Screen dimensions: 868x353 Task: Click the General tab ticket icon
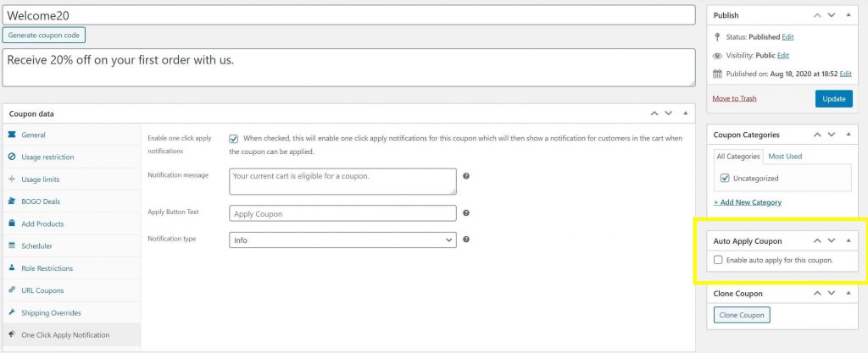tap(12, 135)
